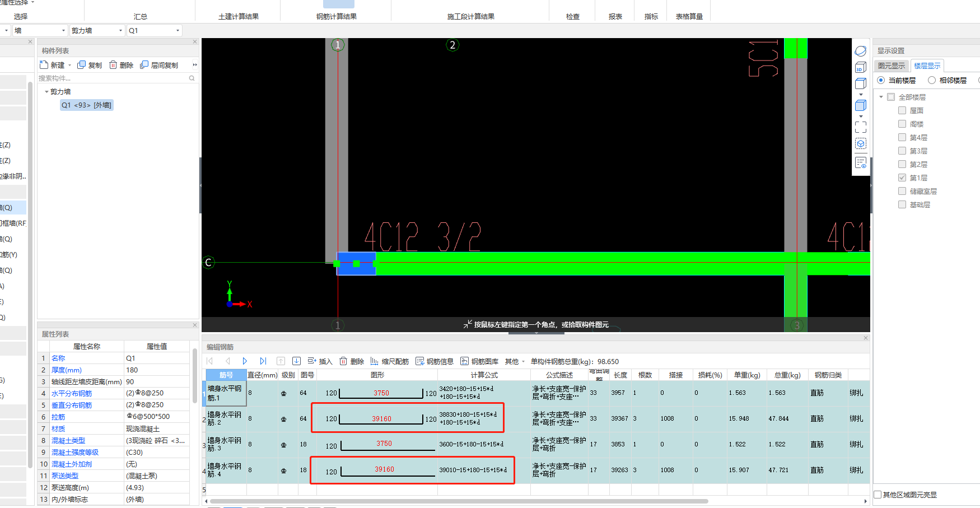
Task: Click the dashed-box cube selection icon
Action: coord(861,143)
